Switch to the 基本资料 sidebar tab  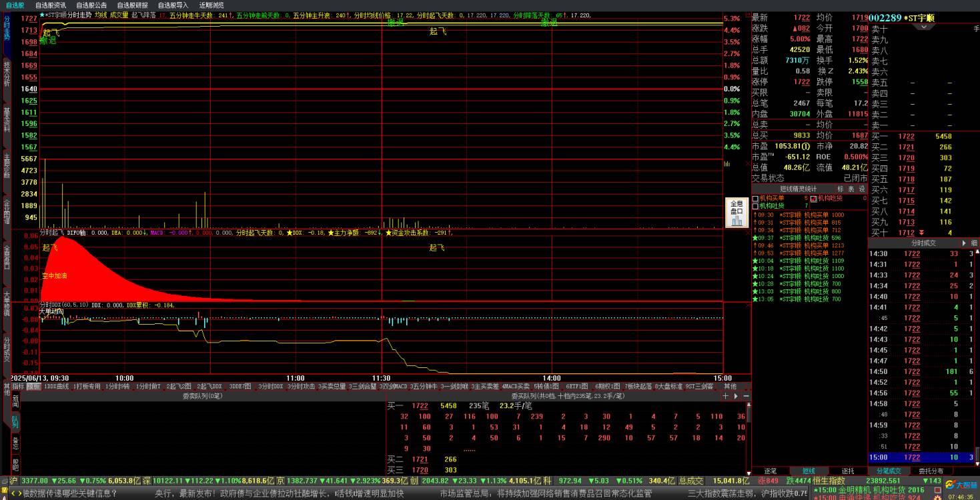coord(7,120)
